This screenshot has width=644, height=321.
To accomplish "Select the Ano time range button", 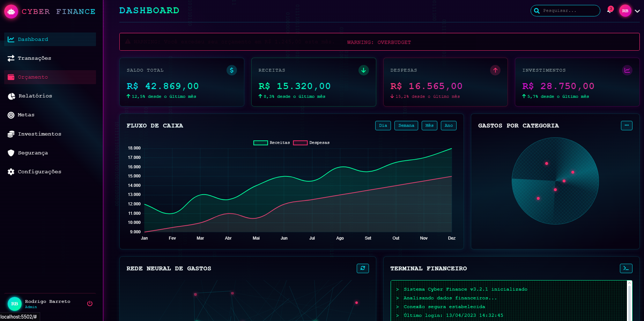I will pos(449,126).
